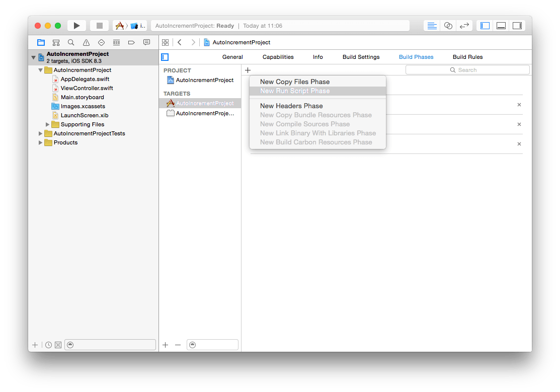Delete the third build phase with its x
This screenshot has width=560, height=392.
(x=519, y=144)
